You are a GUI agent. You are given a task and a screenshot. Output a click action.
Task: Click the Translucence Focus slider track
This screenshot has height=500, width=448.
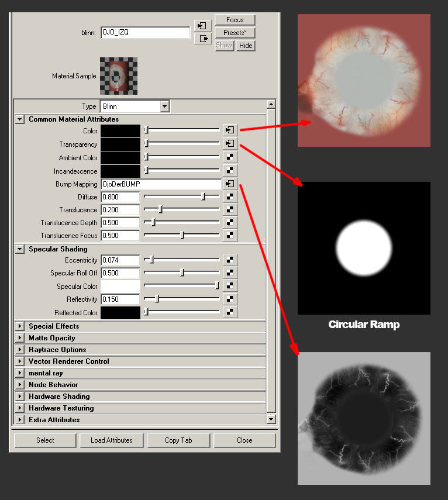click(x=182, y=235)
